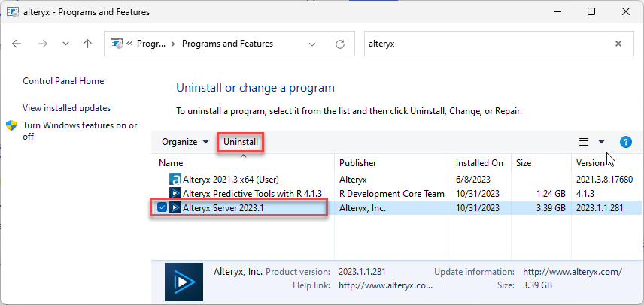This screenshot has height=305, width=644.
Task: Sort the list by Installed On column
Action: click(x=479, y=162)
